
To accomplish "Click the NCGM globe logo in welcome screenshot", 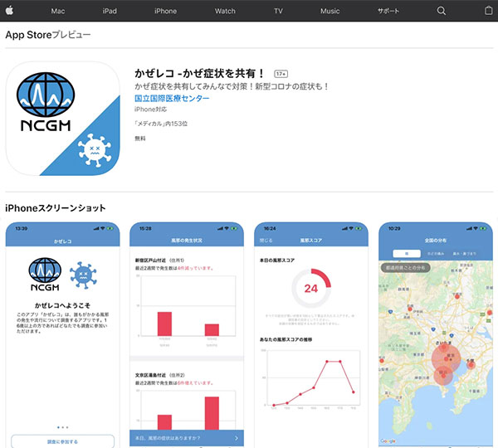I will click(45, 275).
